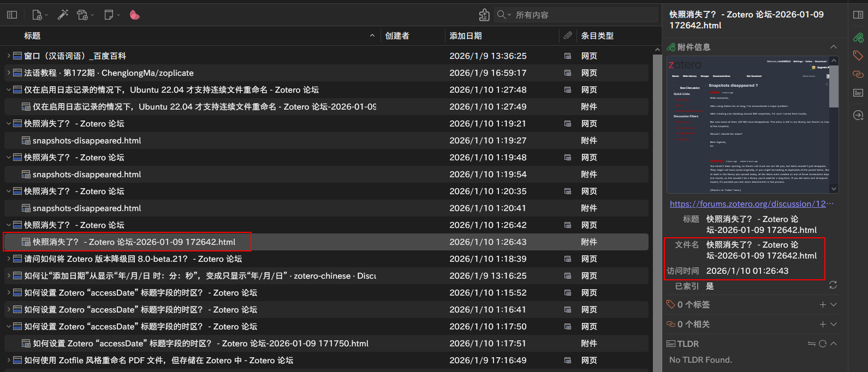The width and height of the screenshot is (868, 372).
Task: Select the accessDate 2026-01-09 171750.html attachment
Action: point(326,343)
